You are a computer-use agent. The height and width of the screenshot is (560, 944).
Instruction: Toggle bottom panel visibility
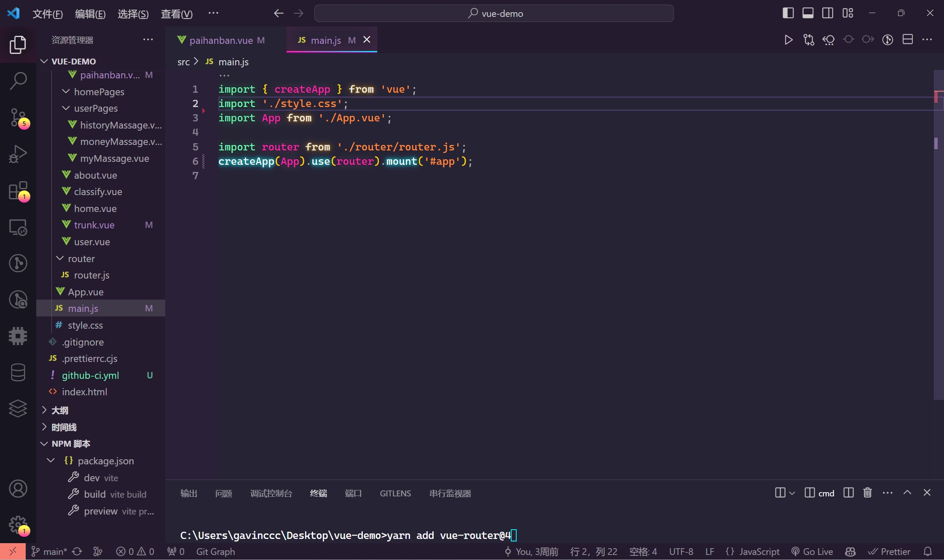point(808,13)
